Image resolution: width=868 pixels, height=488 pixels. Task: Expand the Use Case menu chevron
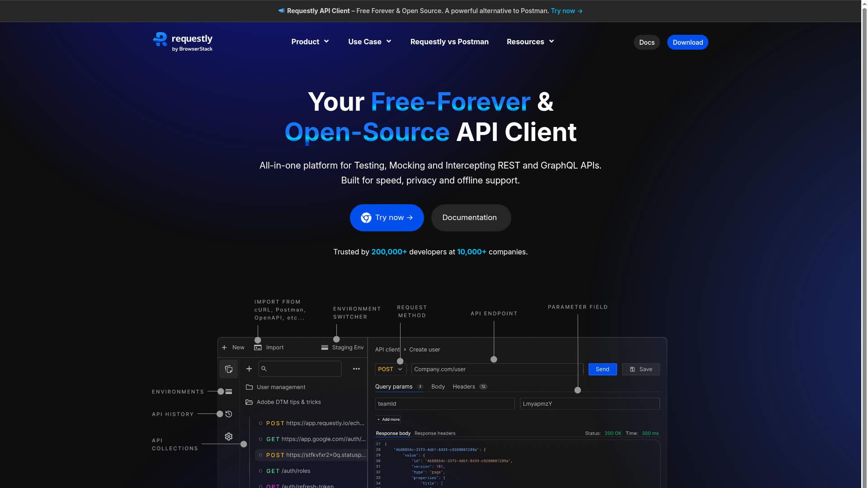coord(389,41)
